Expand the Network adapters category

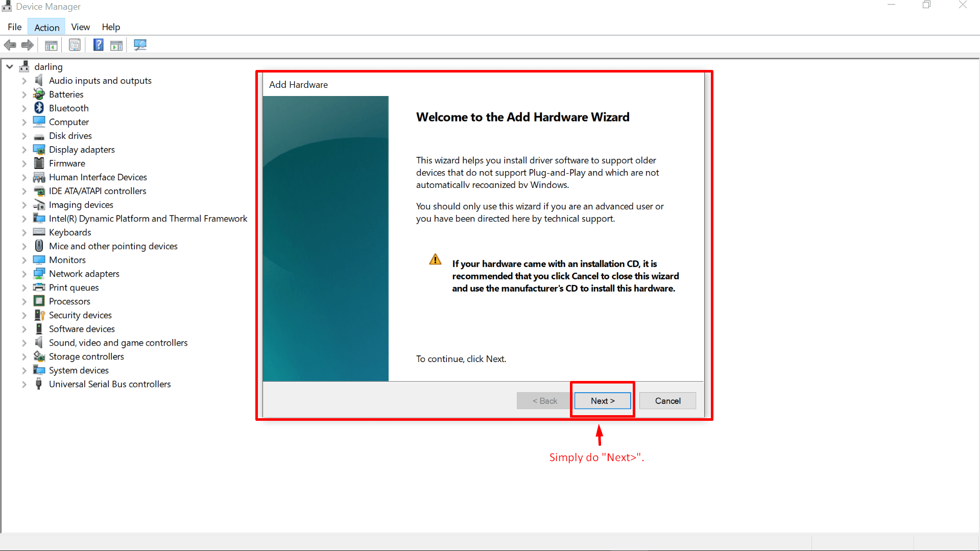click(x=24, y=274)
